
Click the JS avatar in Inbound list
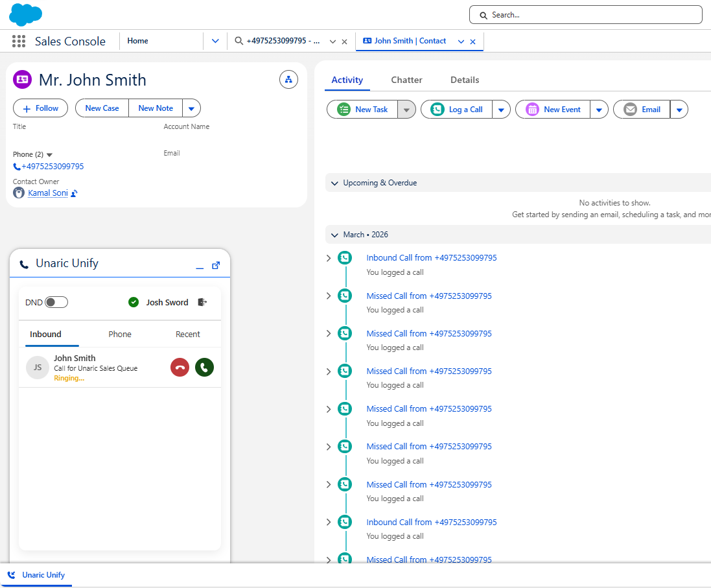coord(38,368)
